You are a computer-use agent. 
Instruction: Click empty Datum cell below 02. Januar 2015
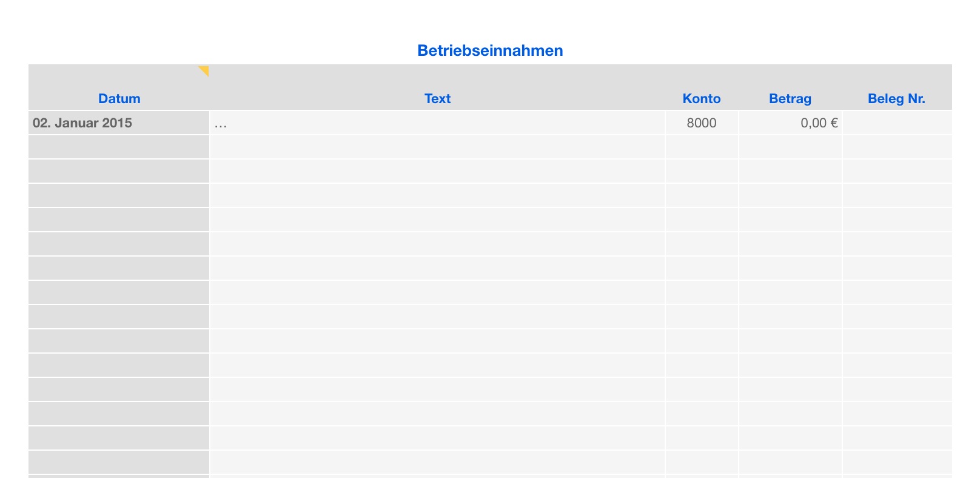[119, 147]
